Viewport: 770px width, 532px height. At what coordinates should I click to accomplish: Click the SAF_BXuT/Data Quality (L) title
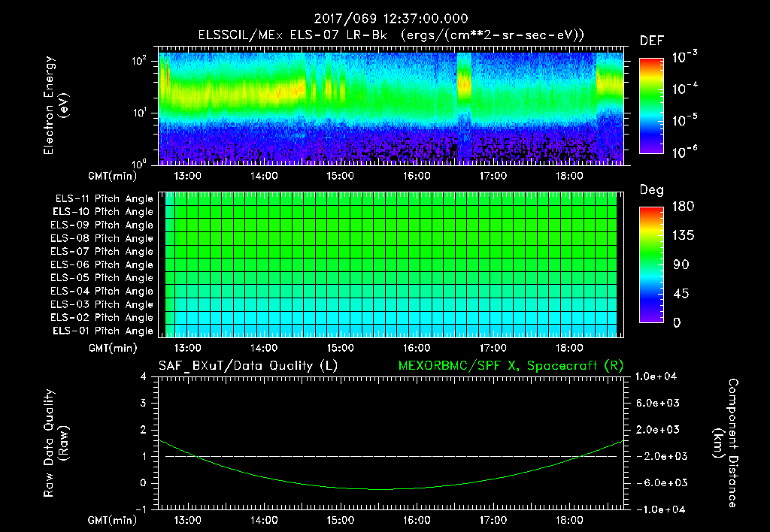[248, 366]
